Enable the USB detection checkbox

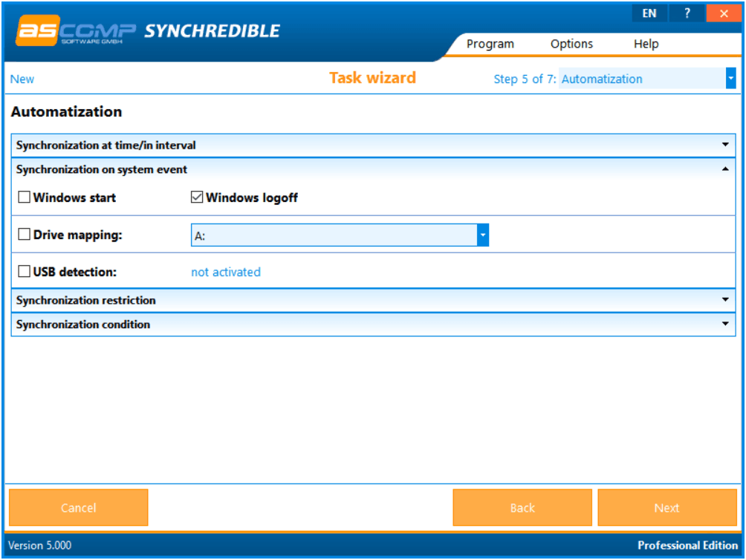click(25, 271)
